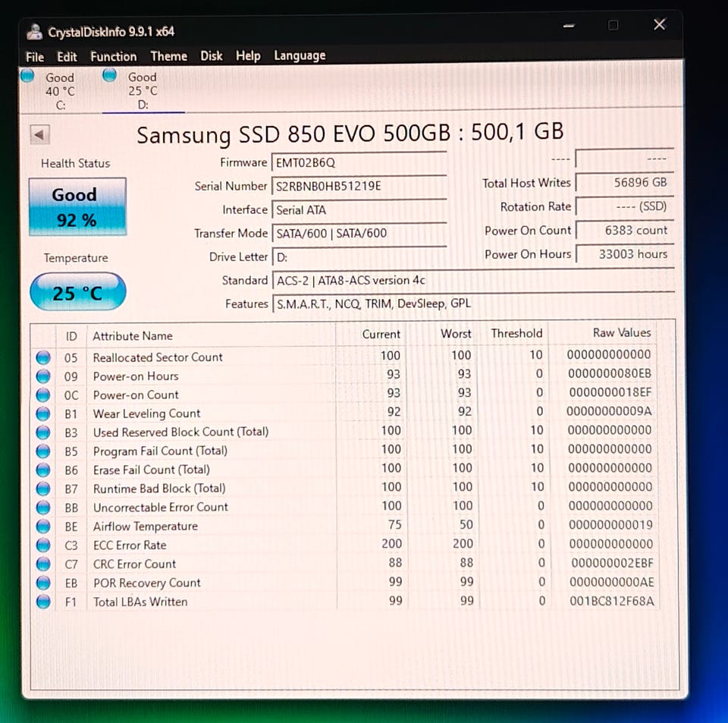Click the Firmware field EMT02B6Q
Viewport: 728px width, 723px height.
click(x=359, y=162)
